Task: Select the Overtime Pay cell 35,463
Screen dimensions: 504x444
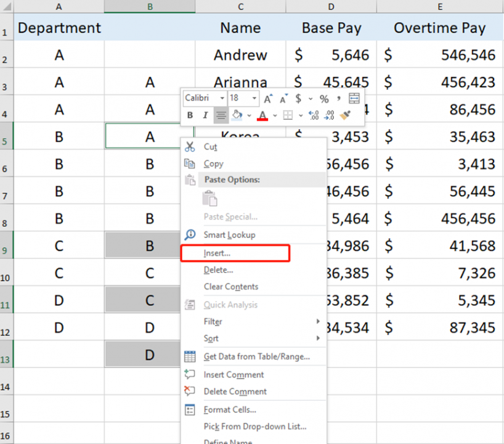Action: [x=440, y=136]
